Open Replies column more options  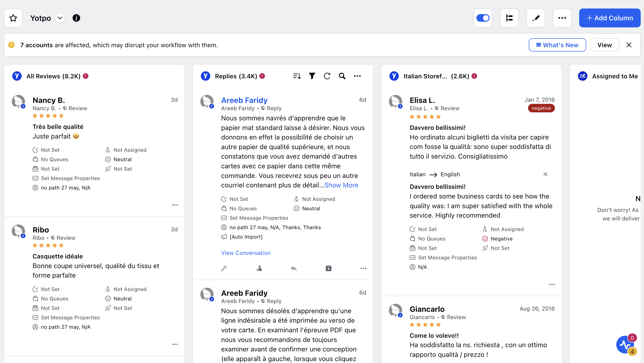[357, 76]
